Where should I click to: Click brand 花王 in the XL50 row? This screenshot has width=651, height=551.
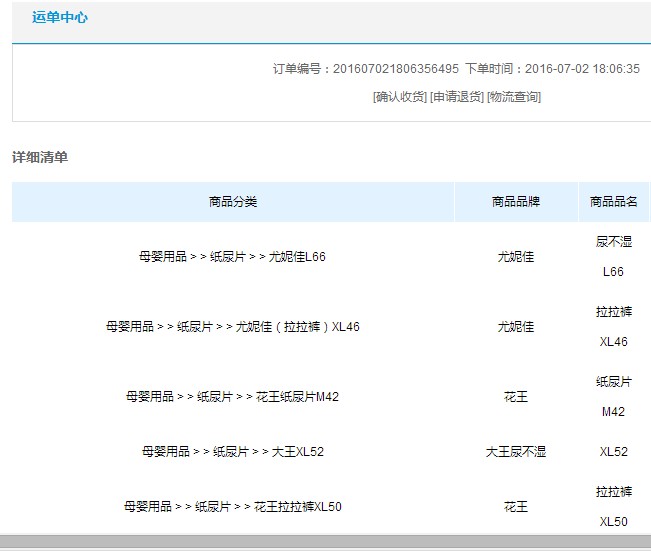(x=516, y=507)
